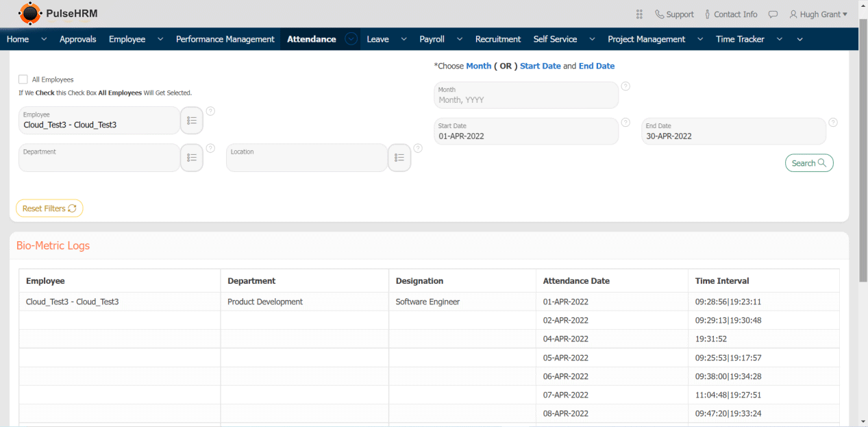This screenshot has height=427, width=868.
Task: Open the Hugh Grant user dropdown
Action: point(818,14)
